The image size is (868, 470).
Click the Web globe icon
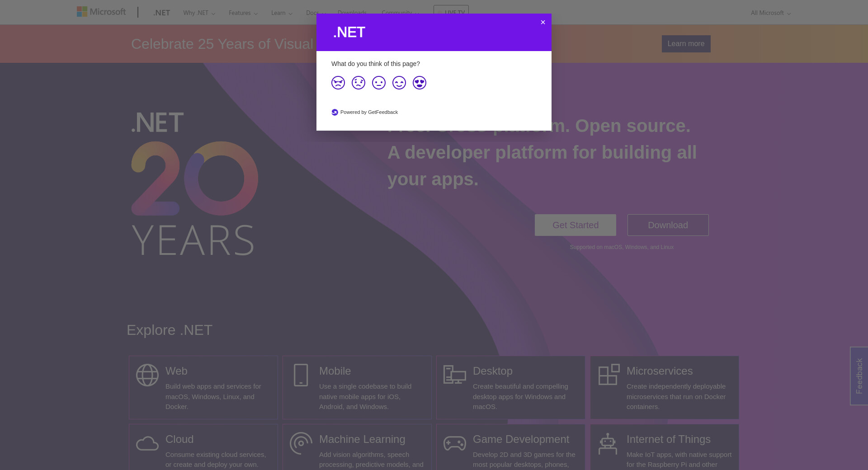coord(147,375)
